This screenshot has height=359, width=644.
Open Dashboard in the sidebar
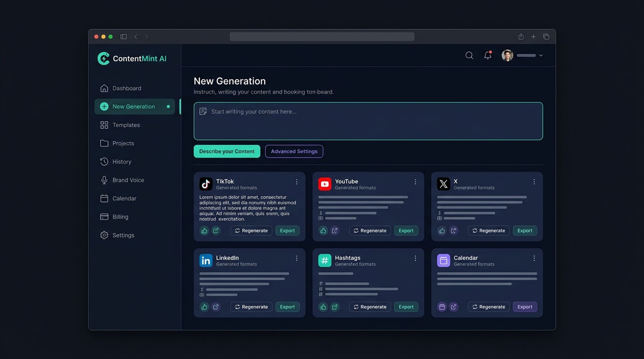(135, 88)
